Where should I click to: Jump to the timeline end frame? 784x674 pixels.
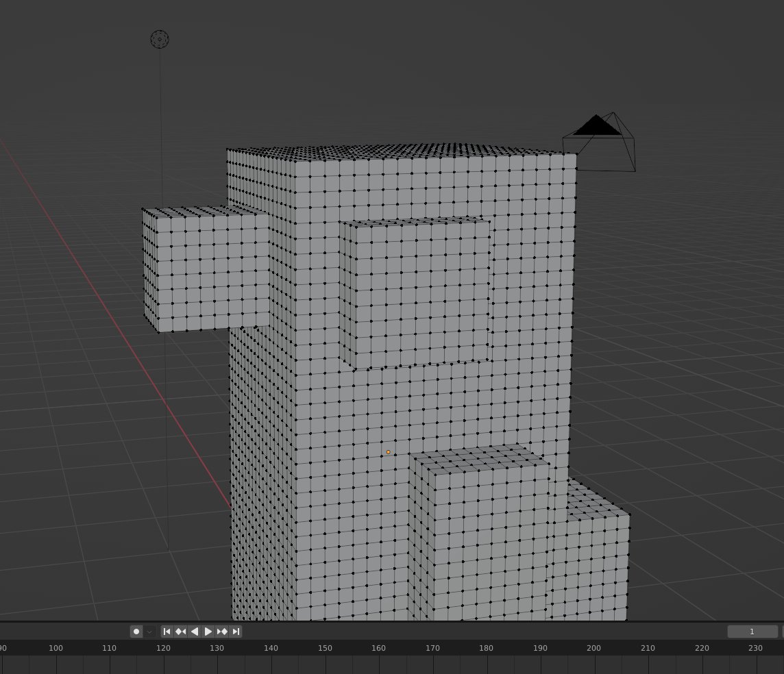coord(236,632)
